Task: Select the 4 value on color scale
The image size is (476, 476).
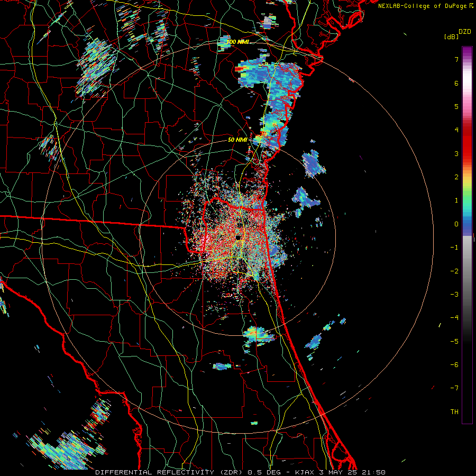Action: point(456,130)
